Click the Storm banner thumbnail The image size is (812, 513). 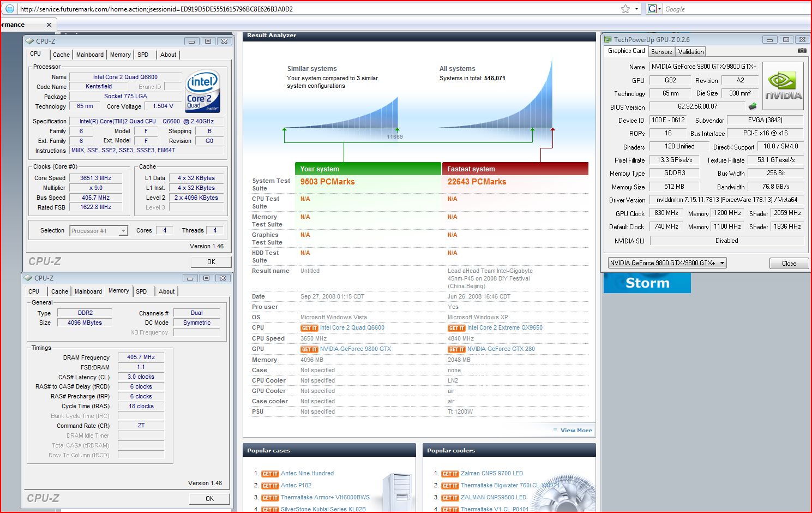coord(647,283)
